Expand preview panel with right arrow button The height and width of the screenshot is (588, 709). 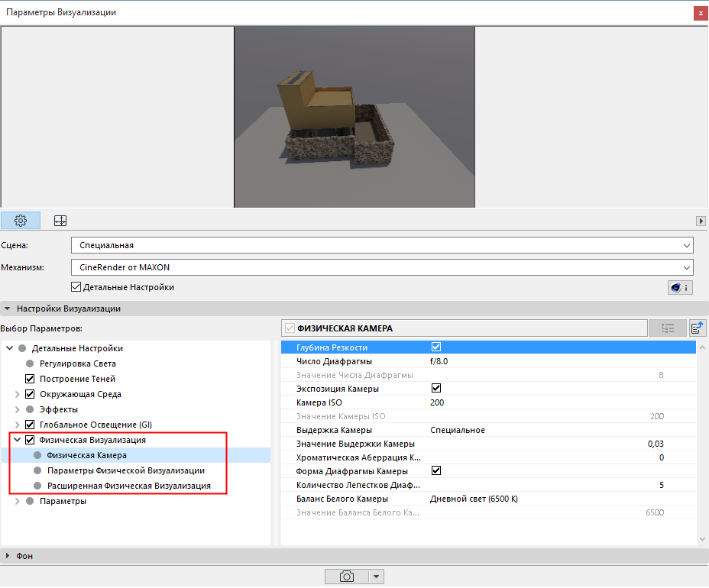[x=701, y=221]
